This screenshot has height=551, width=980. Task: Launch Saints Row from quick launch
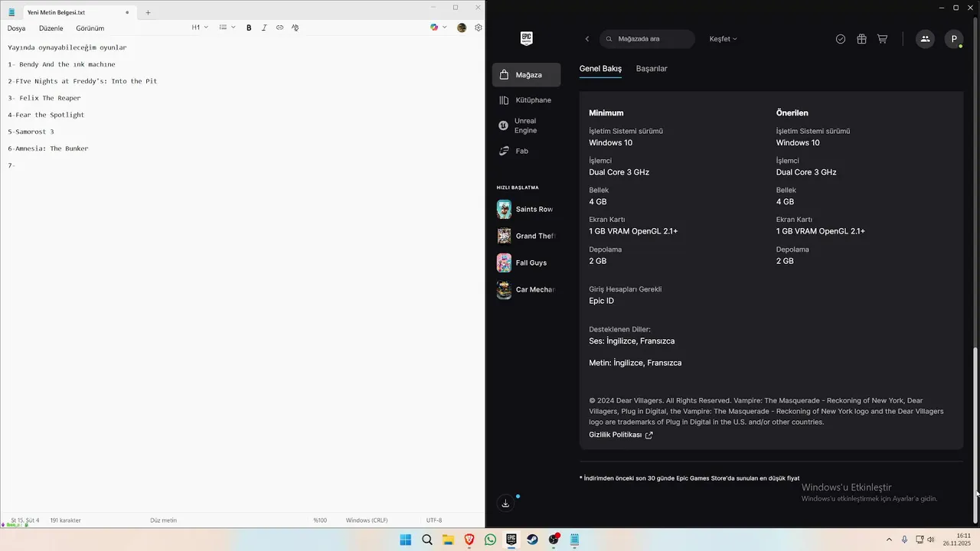click(525, 209)
